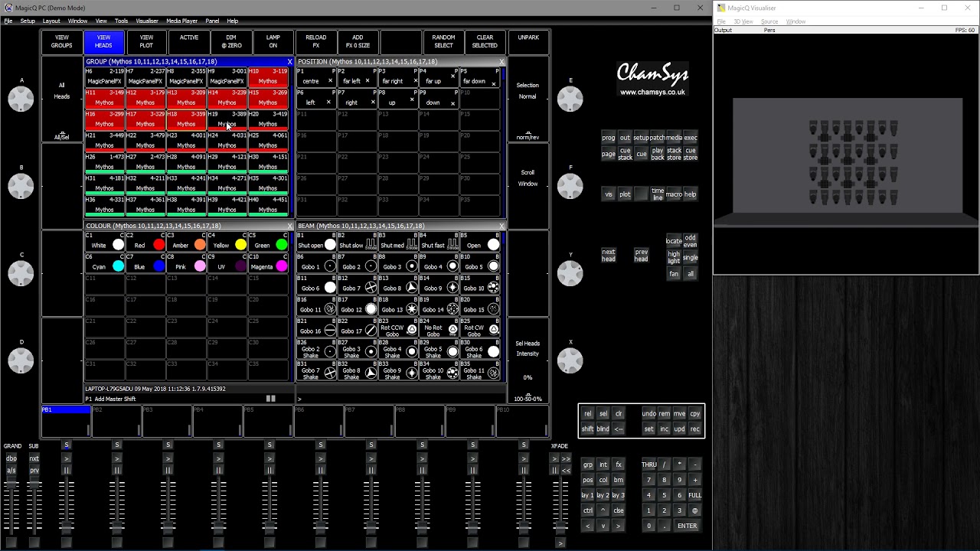Screen dimensions: 980x551
Task: Remove the 'centre' position palette via X
Action: (330, 80)
